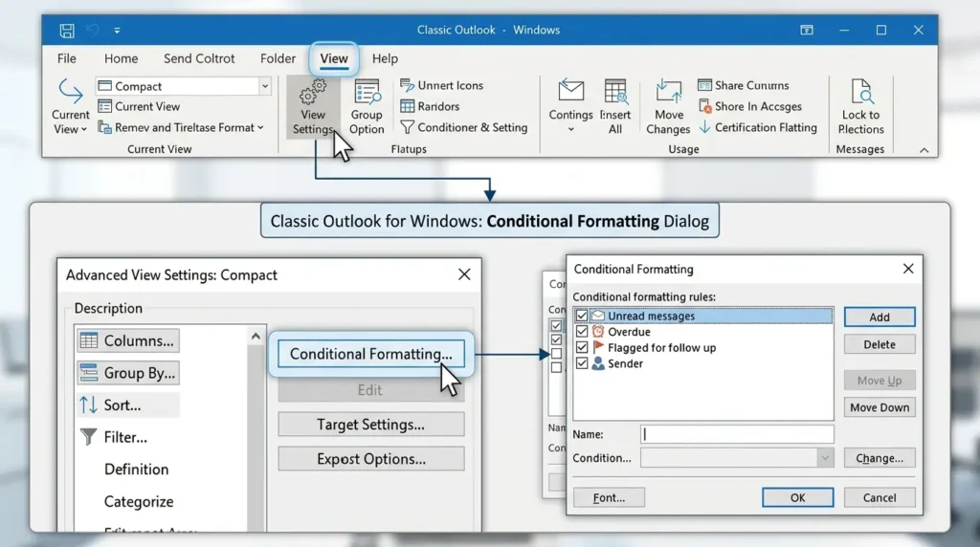Click the Font... button

point(609,497)
